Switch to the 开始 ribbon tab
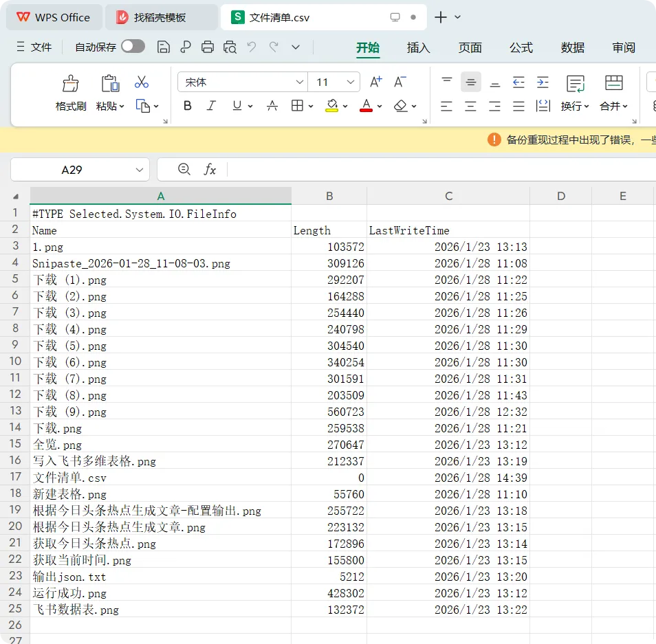Image resolution: width=656 pixels, height=644 pixels. coord(368,47)
